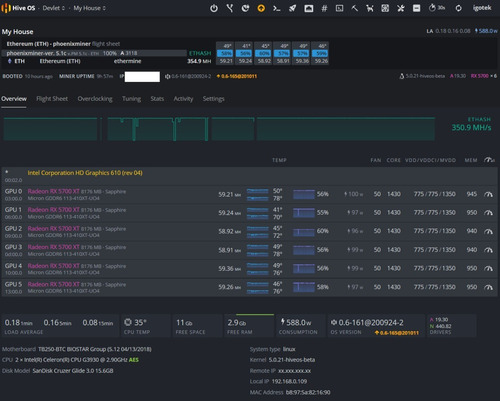The width and height of the screenshot is (500, 401).
Task: Open the Devlet farm dropdown
Action: click(53, 8)
